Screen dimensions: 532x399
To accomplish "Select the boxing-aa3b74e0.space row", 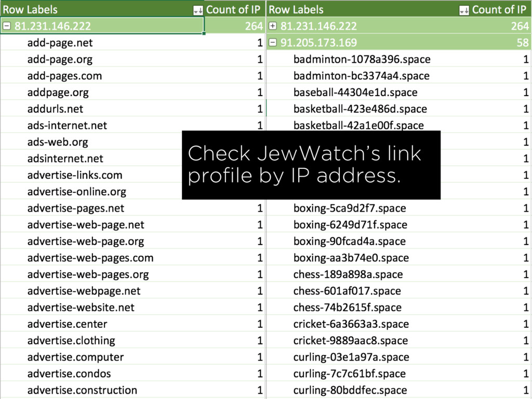I will click(x=398, y=258).
